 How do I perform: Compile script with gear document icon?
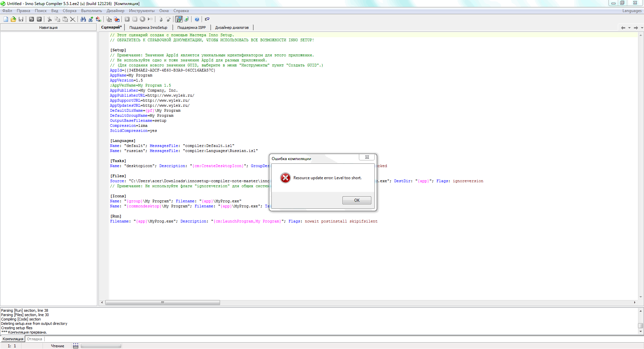click(109, 19)
